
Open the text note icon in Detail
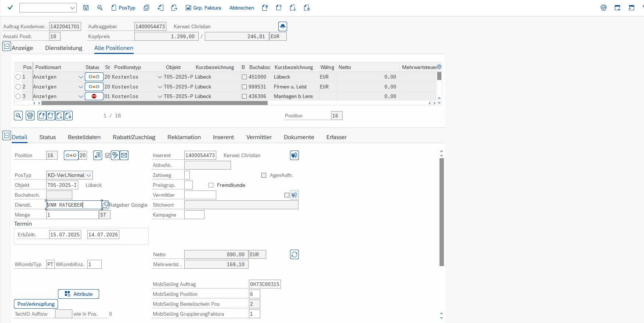(x=98, y=155)
